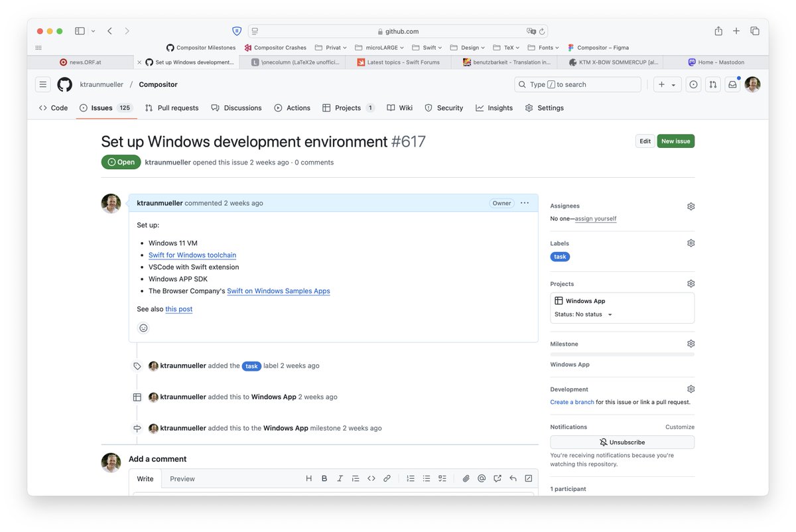Open the issues inbox icon in header
This screenshot has height=532, width=796.
(693, 84)
